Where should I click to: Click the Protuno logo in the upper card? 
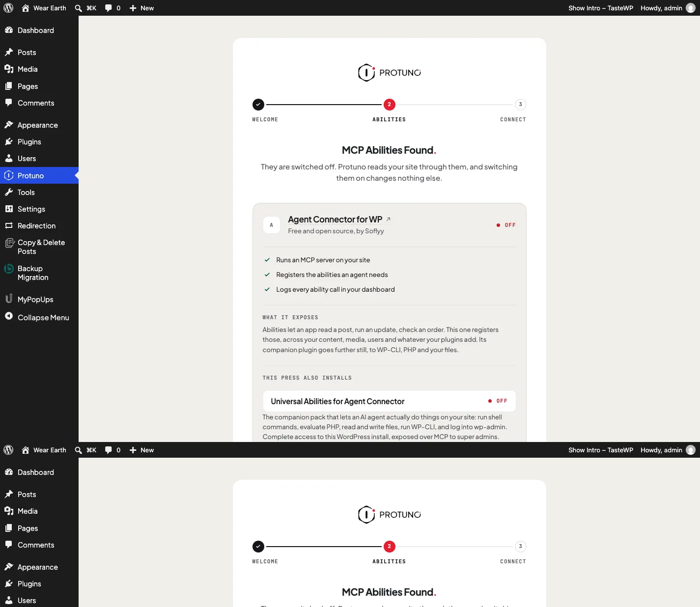[389, 73]
